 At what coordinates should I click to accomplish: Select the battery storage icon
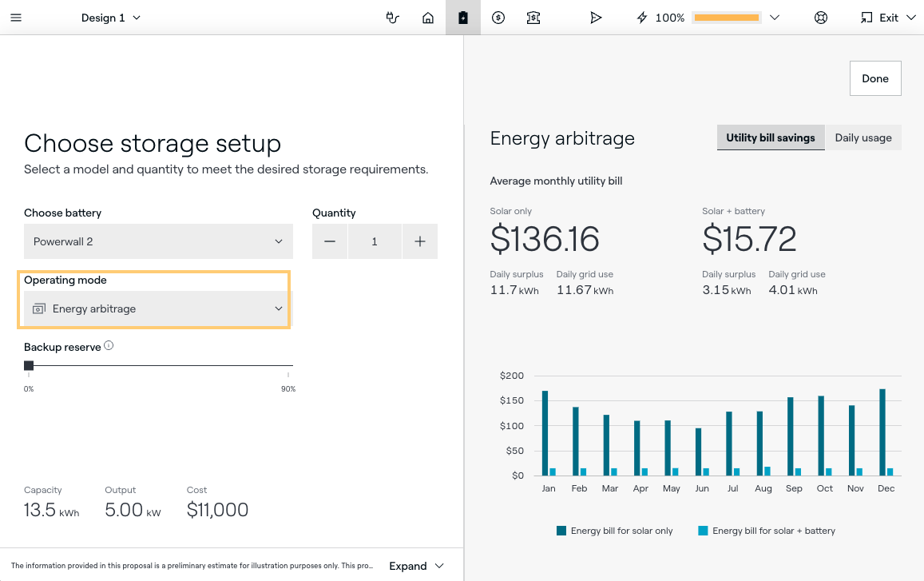463,18
